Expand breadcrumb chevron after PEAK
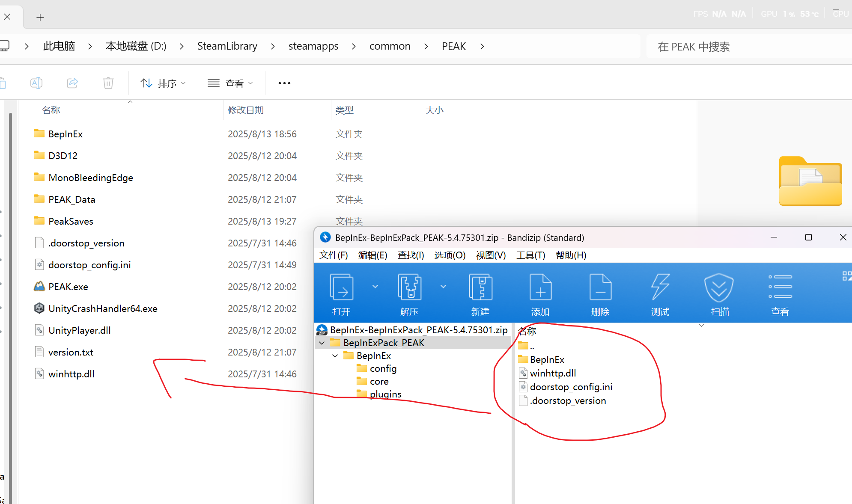Image resolution: width=852 pixels, height=504 pixels. point(482,46)
